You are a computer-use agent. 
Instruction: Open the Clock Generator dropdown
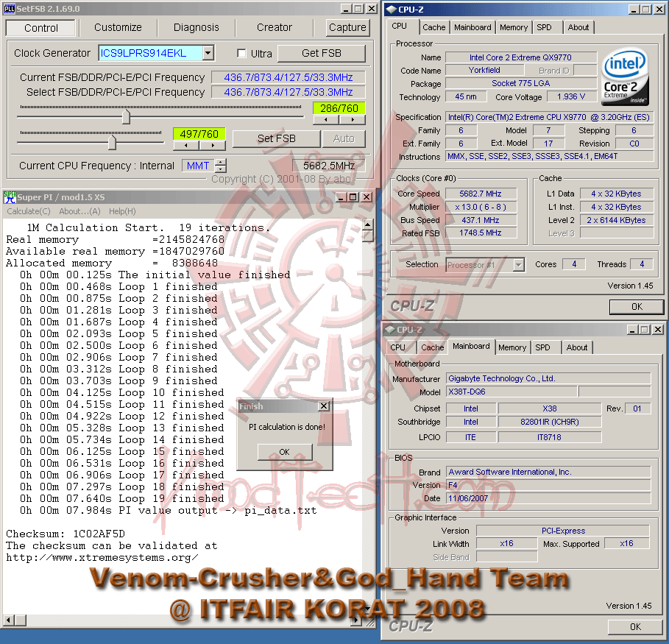pos(208,53)
